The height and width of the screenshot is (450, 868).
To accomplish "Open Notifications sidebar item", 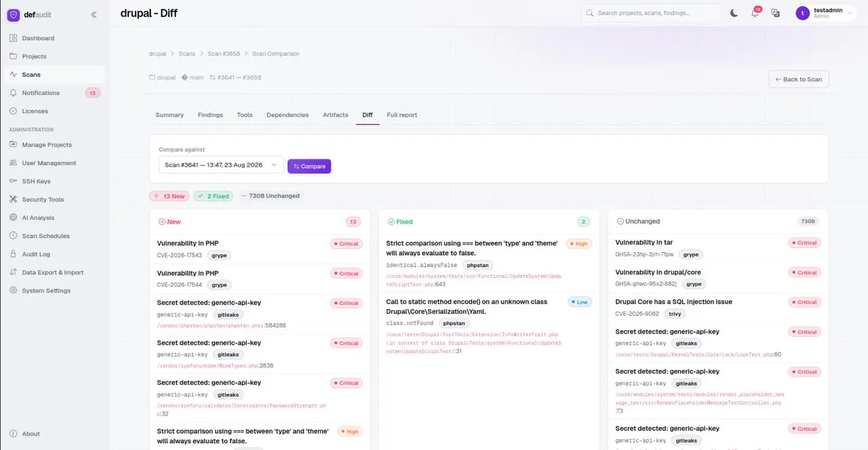I will click(x=54, y=93).
